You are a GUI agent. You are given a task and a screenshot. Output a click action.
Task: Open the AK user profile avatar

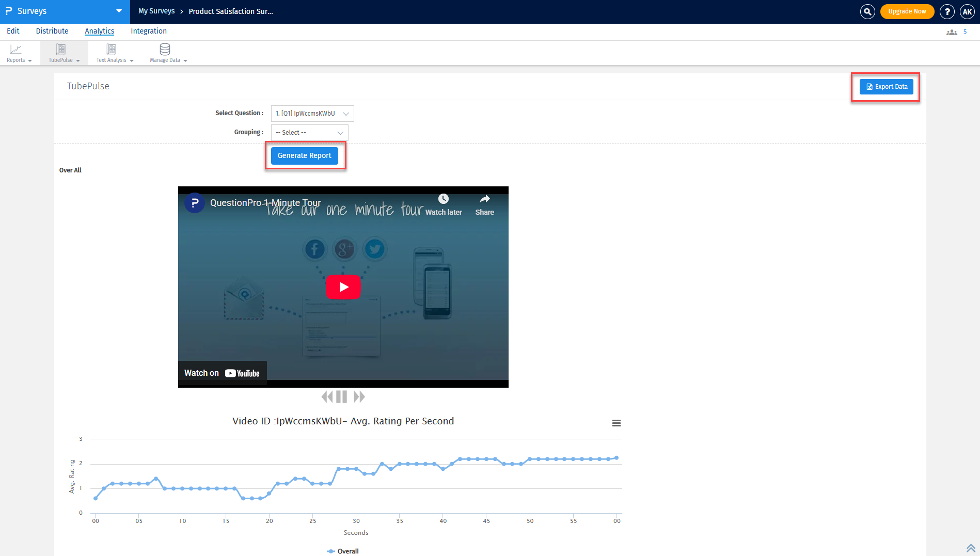tap(967, 11)
